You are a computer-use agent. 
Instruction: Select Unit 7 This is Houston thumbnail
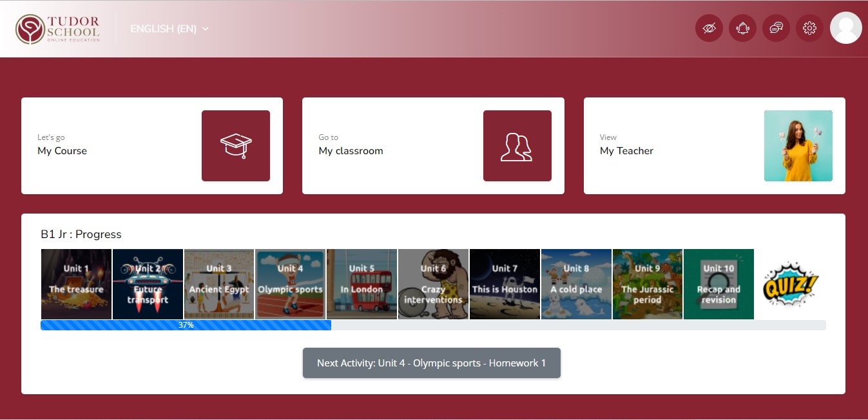505,284
